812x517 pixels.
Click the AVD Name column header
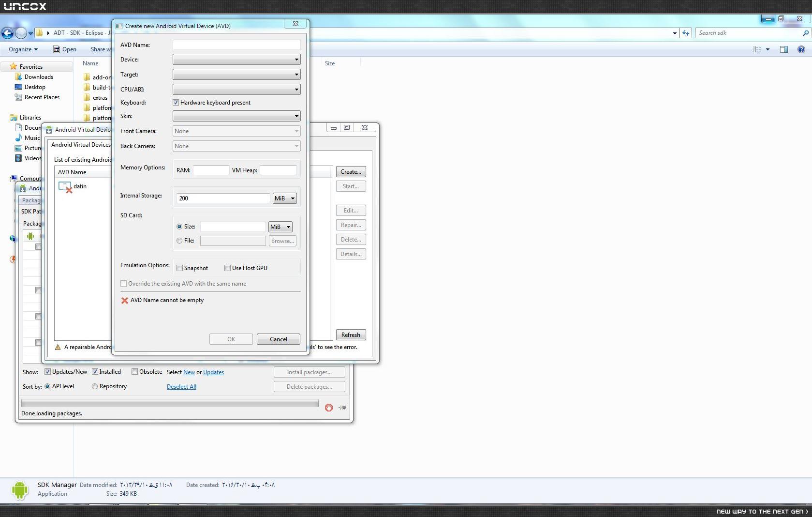click(72, 172)
